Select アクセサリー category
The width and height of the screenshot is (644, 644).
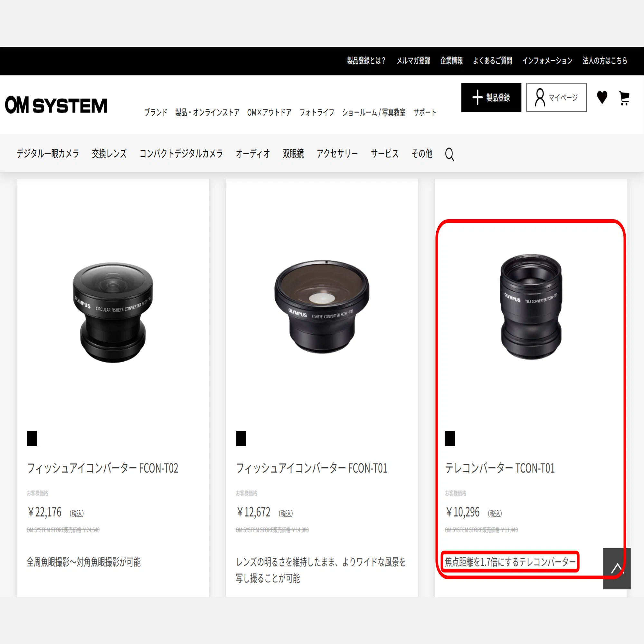[337, 154]
